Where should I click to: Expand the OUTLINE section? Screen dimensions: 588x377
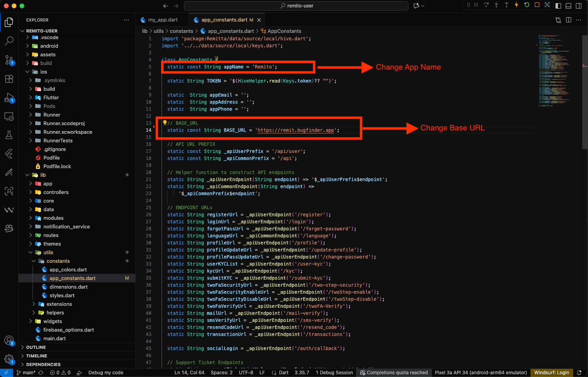point(36,347)
